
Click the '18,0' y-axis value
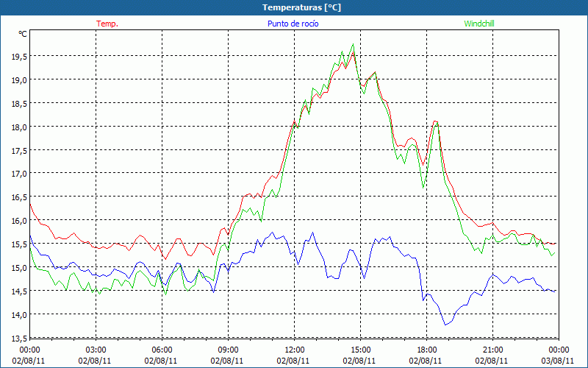coord(19,127)
